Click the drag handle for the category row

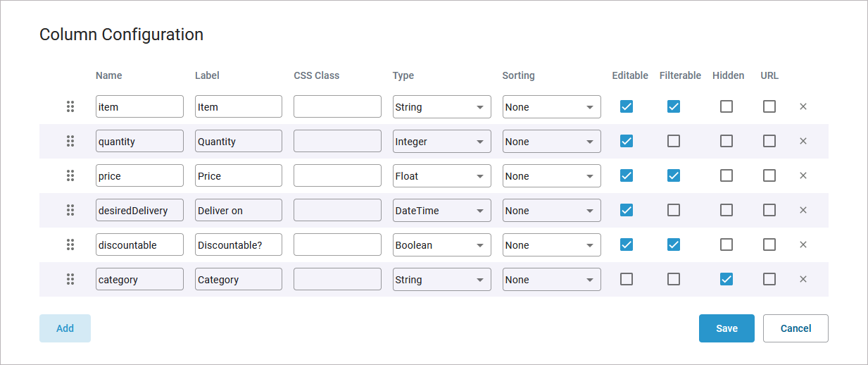click(x=70, y=279)
